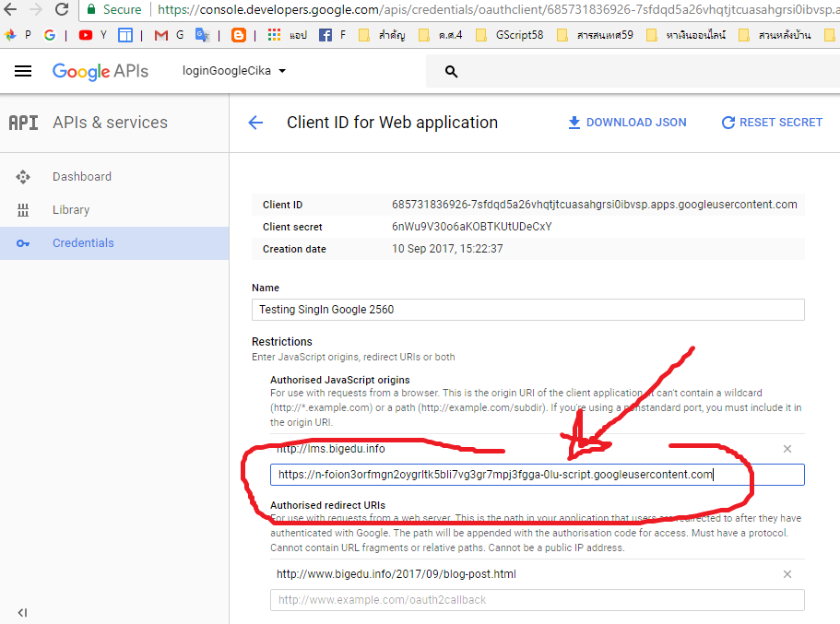Reload the page using the refresh icon
Viewport: 840px width, 624px height.
[62, 8]
